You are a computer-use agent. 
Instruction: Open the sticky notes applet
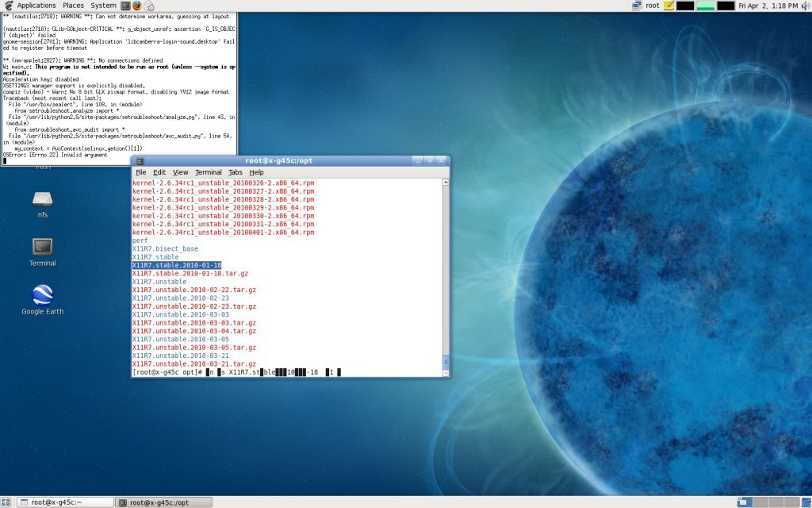pos(669,6)
